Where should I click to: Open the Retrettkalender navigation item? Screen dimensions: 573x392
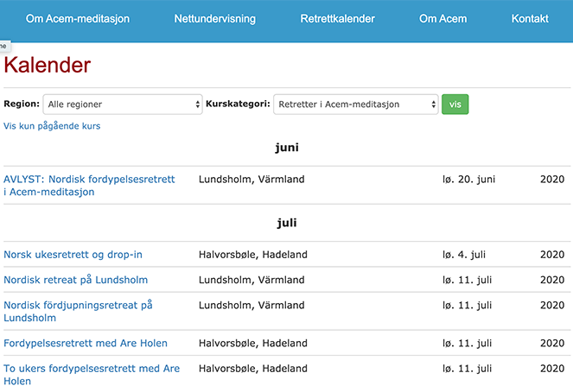337,19
